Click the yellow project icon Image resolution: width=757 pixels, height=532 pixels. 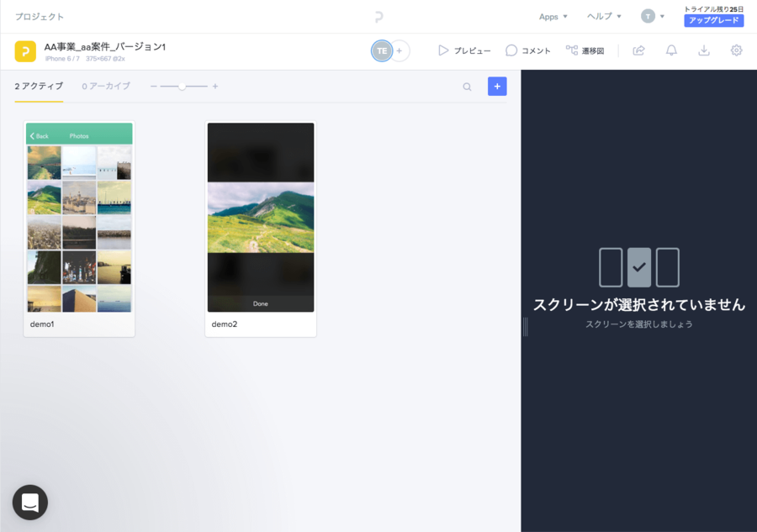25,51
